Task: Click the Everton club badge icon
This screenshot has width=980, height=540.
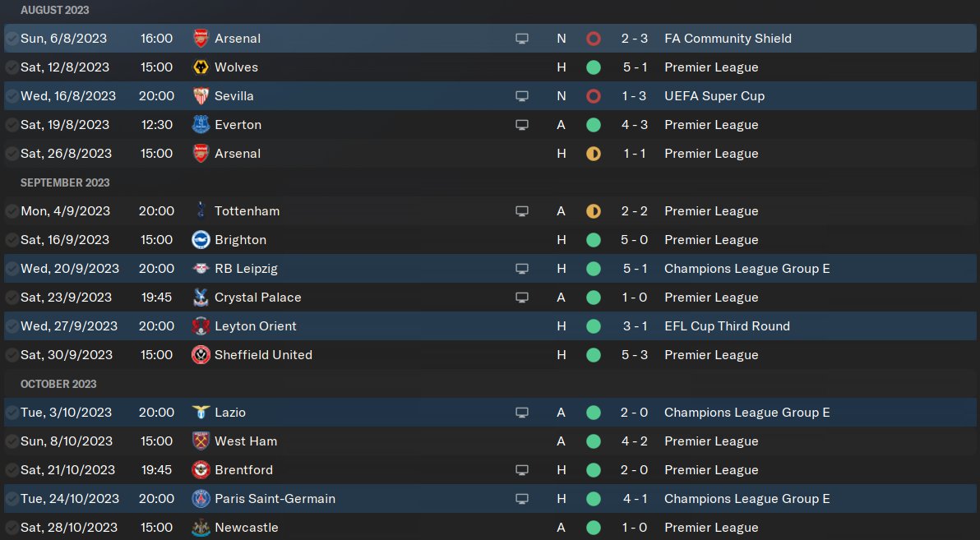Action: tap(201, 124)
